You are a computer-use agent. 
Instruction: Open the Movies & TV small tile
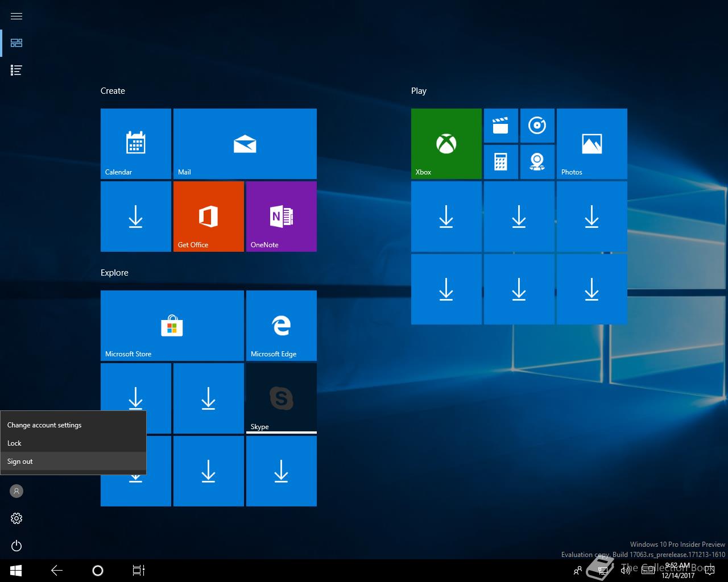501,126
